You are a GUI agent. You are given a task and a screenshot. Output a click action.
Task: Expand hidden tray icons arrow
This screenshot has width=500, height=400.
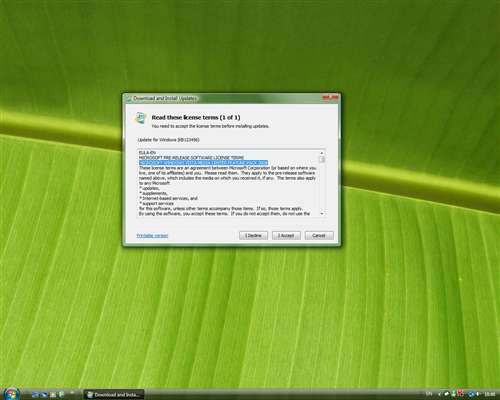[439, 394]
